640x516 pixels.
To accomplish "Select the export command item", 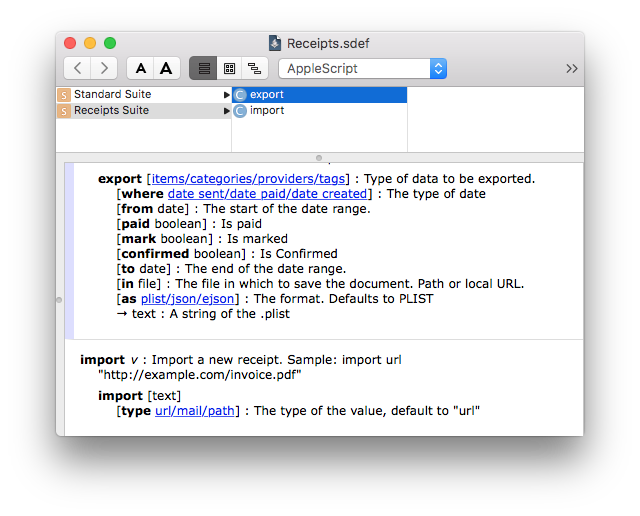I will (267, 94).
